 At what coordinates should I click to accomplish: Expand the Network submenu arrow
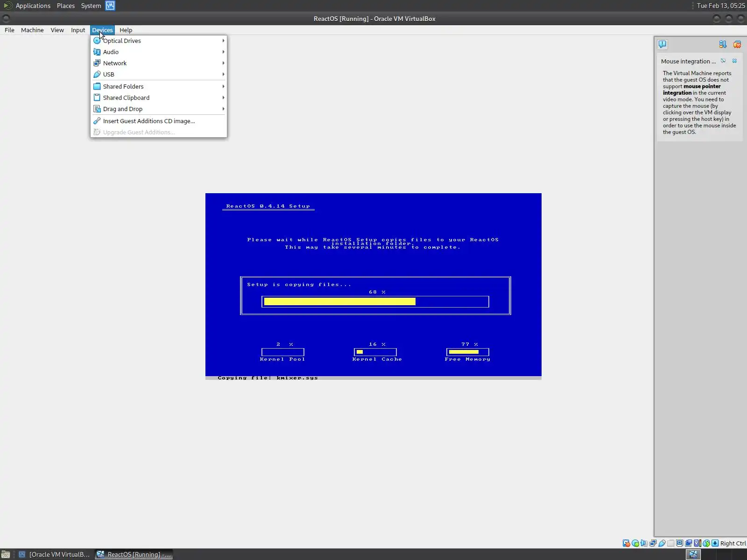tap(223, 63)
